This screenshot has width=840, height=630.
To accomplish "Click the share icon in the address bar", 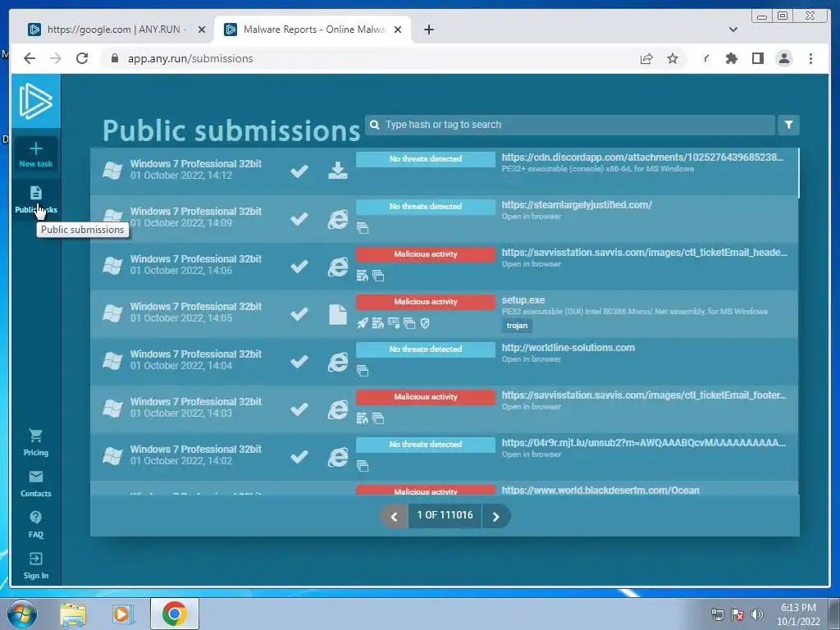I will pos(646,58).
